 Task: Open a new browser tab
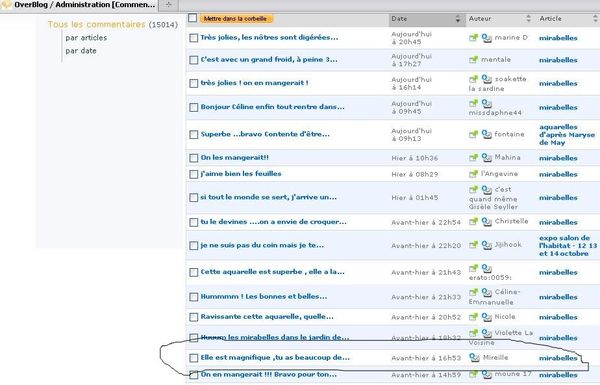coord(168,5)
